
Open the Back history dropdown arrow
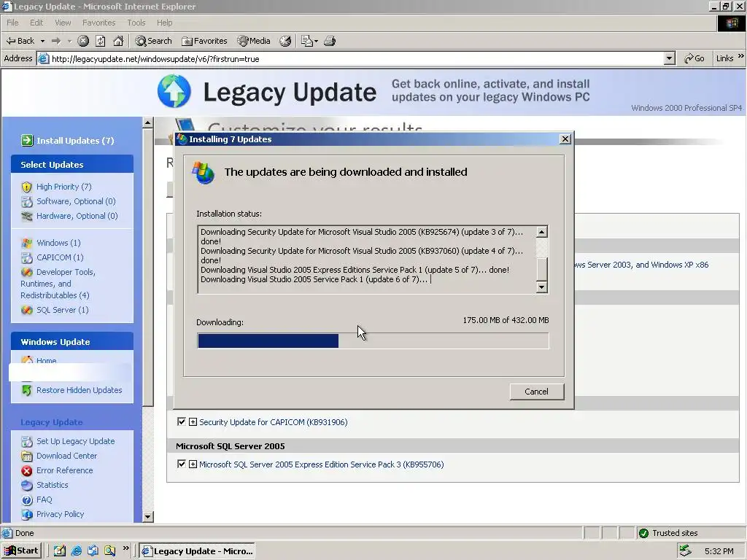[42, 41]
